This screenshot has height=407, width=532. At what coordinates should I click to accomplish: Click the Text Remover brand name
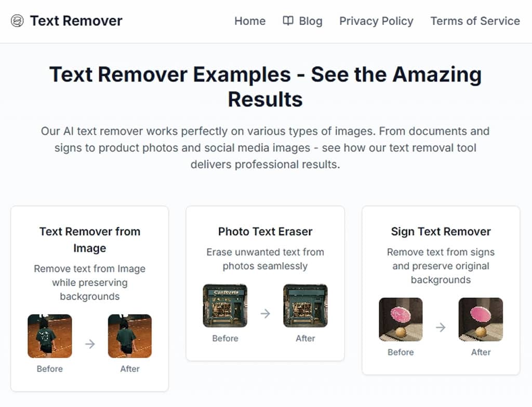[x=76, y=21]
